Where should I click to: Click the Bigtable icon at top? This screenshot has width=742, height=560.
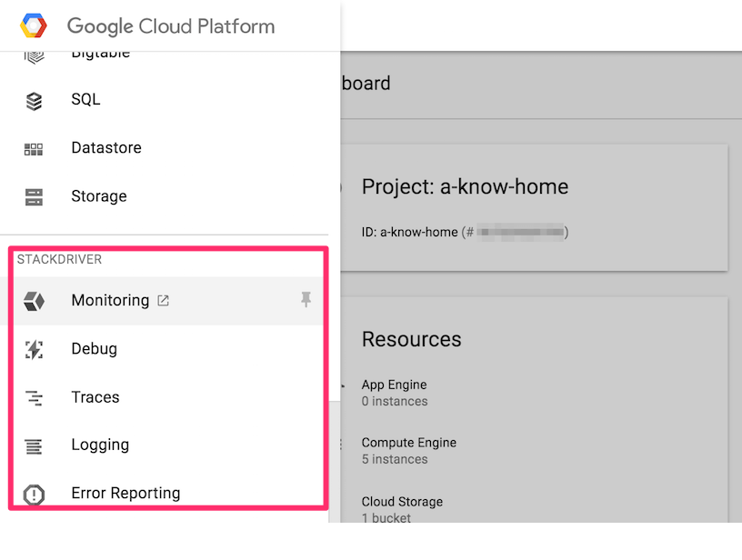click(34, 55)
